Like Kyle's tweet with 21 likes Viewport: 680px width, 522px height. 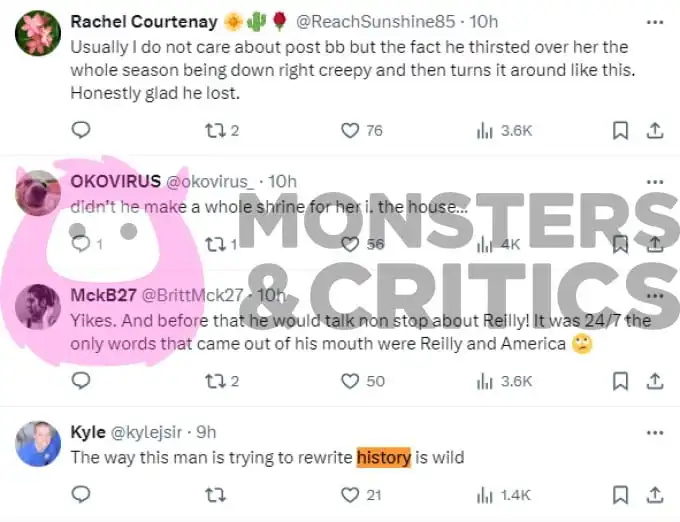361,495
